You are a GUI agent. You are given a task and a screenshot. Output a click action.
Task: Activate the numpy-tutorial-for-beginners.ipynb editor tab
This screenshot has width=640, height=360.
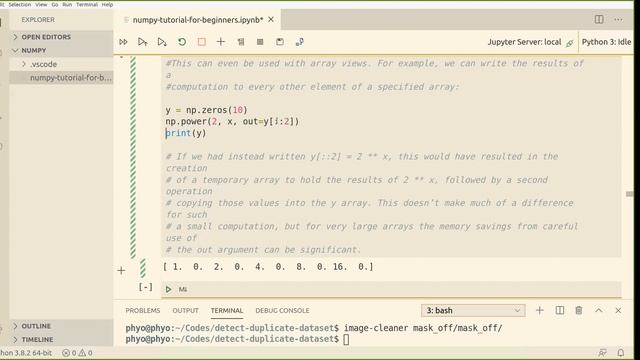click(198, 20)
